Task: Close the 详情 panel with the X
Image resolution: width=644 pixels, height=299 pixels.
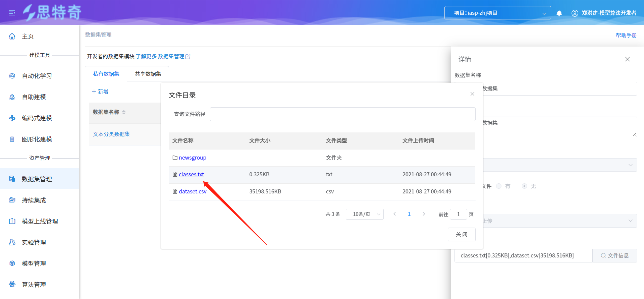Action: tap(628, 59)
